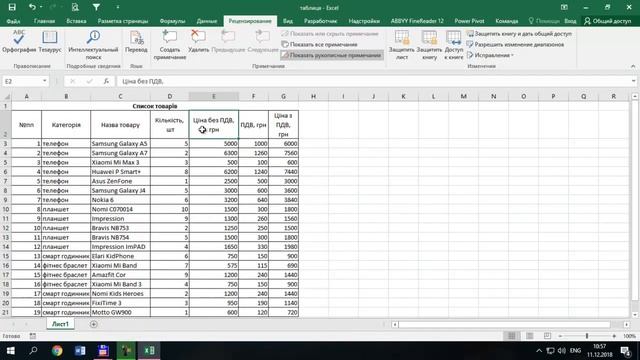Open the Разработчик tab
Image resolution: width=640 pixels, height=360 pixels.
coord(320,21)
